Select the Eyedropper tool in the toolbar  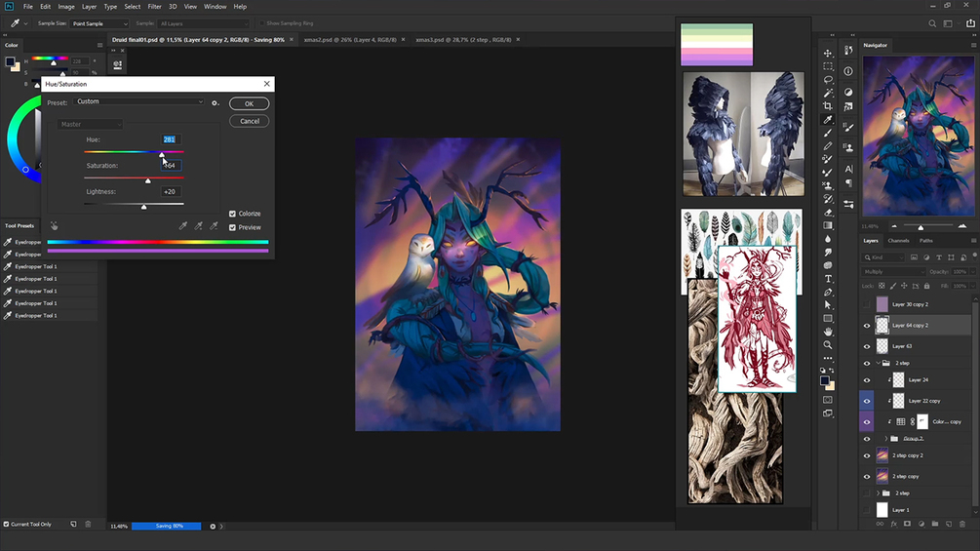click(x=828, y=119)
